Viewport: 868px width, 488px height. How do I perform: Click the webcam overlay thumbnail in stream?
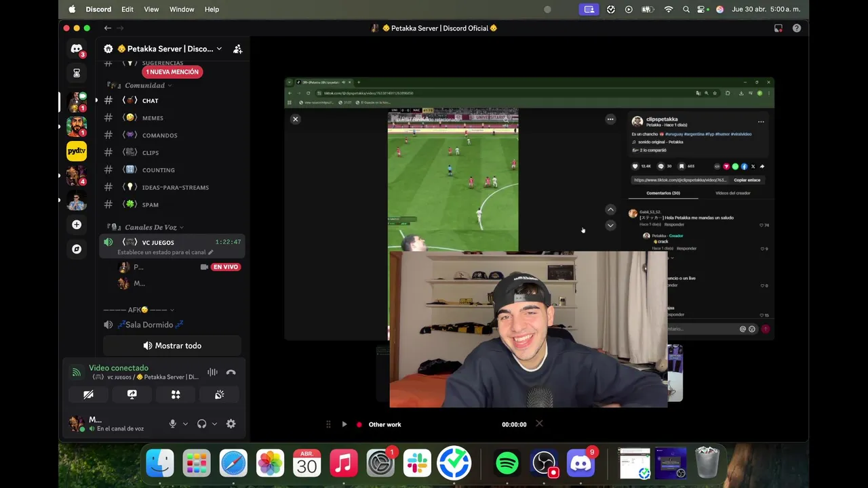click(528, 329)
